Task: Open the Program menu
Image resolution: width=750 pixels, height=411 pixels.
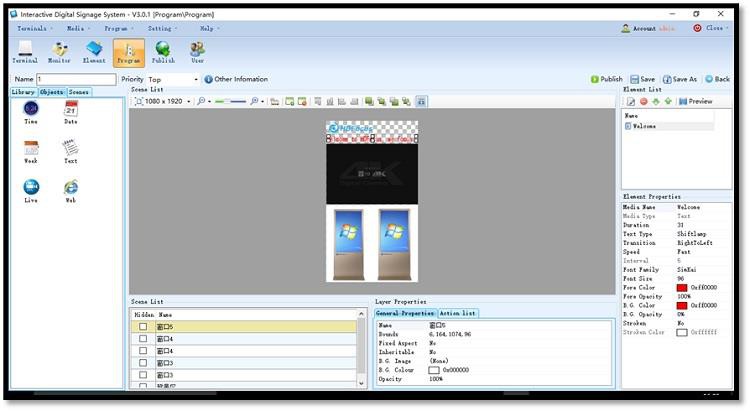Action: [x=119, y=29]
